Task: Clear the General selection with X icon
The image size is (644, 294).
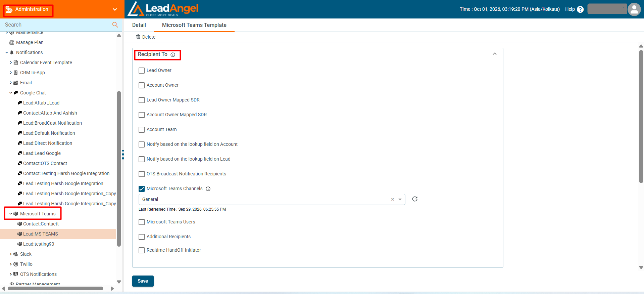Action: [393, 199]
